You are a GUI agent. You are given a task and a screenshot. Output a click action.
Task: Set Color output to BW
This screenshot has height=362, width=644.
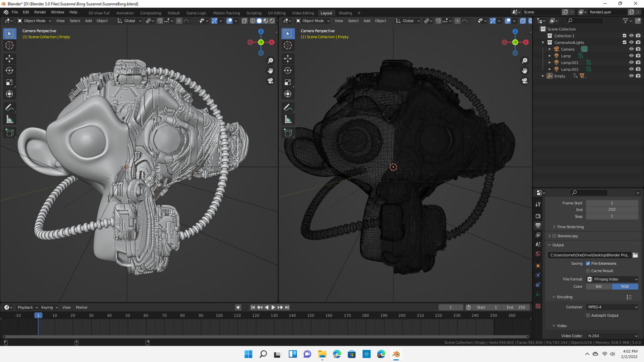coord(598,287)
